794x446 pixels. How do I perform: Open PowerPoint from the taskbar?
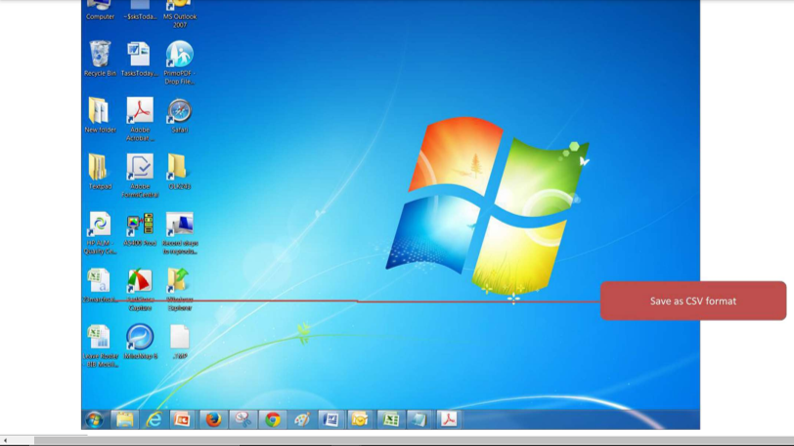[183, 420]
